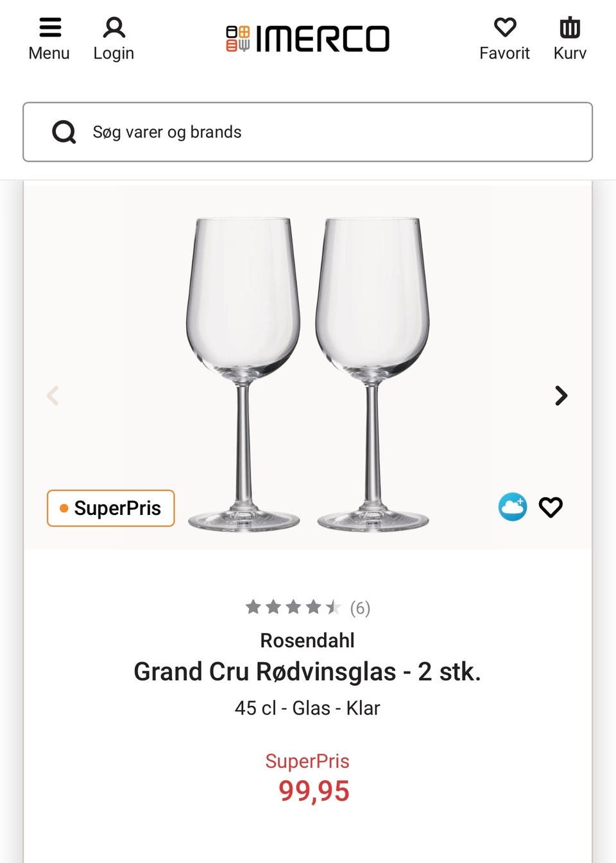Click the orange SuperPris badge
The image size is (616, 863).
point(110,508)
